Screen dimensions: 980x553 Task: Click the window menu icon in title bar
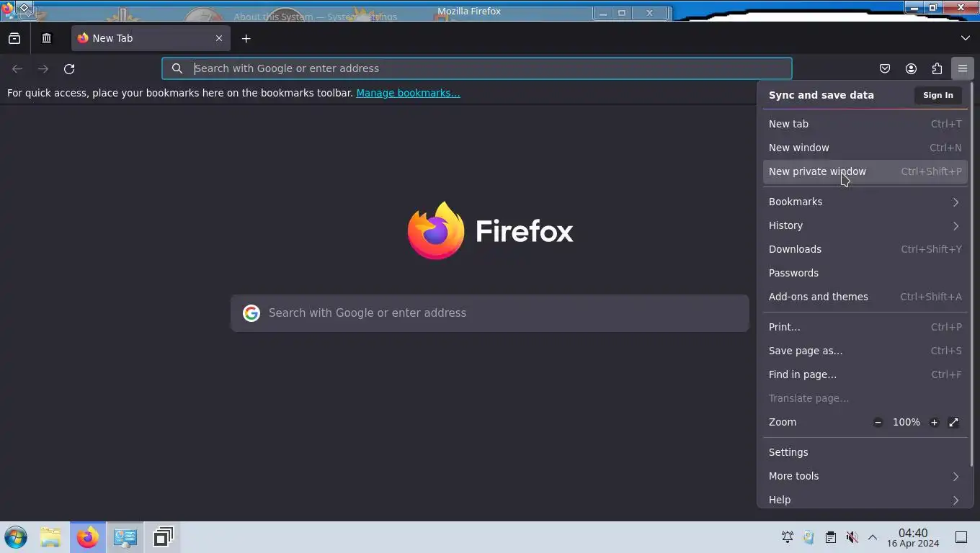pos(24,8)
